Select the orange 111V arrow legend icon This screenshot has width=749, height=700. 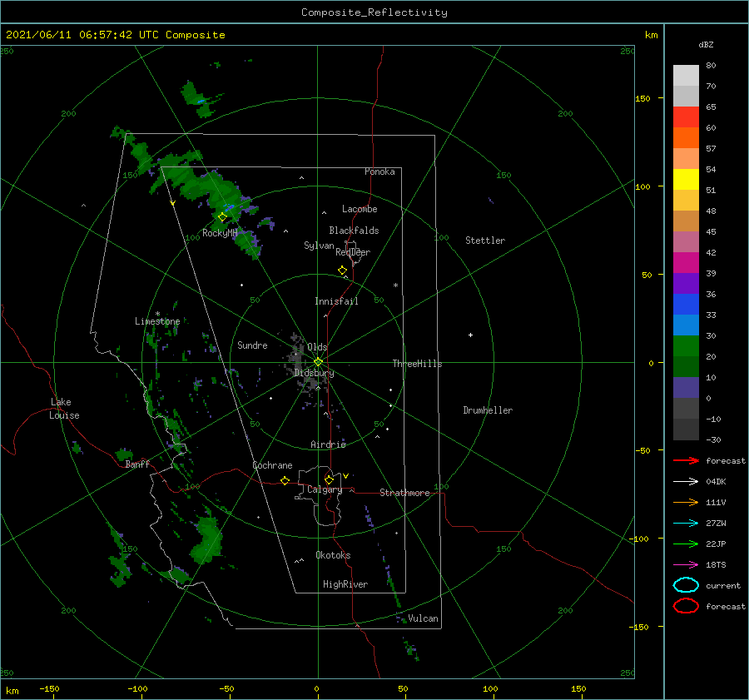[x=686, y=502]
